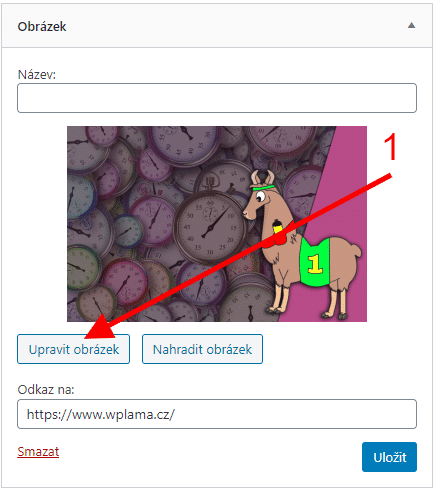Click the Název: field label
435x488 pixels.
point(37,75)
